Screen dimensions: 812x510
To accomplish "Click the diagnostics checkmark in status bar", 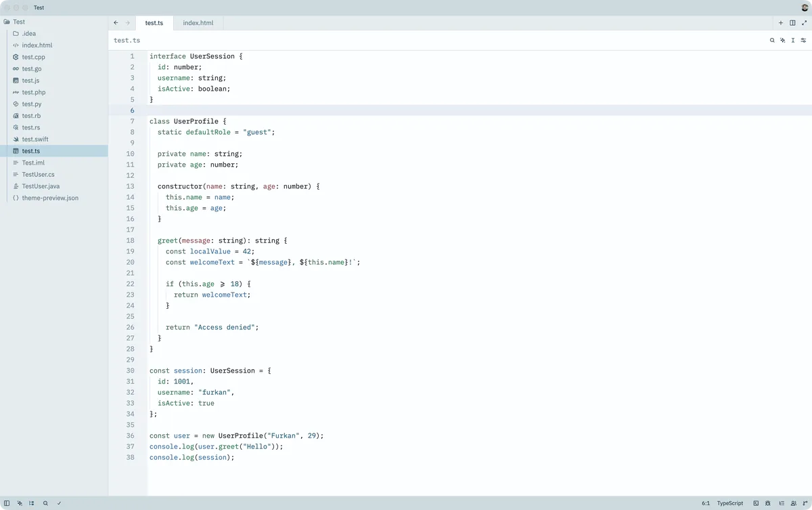I will (59, 503).
